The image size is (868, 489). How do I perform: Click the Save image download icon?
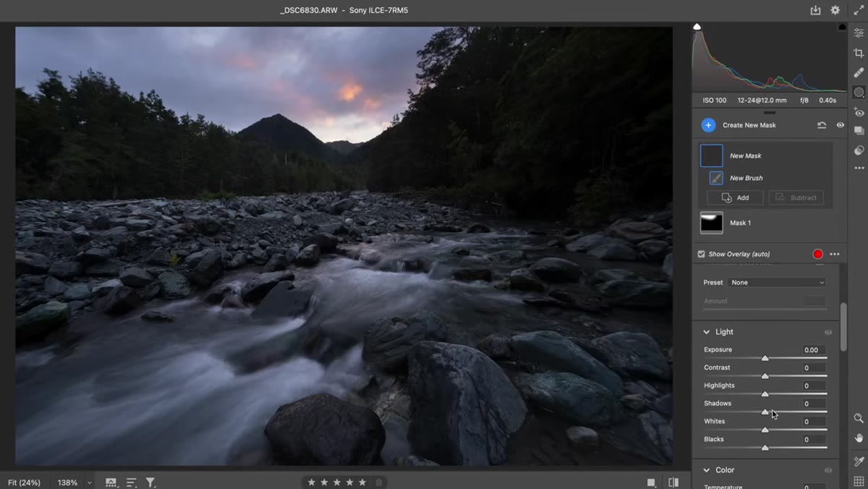(x=815, y=10)
